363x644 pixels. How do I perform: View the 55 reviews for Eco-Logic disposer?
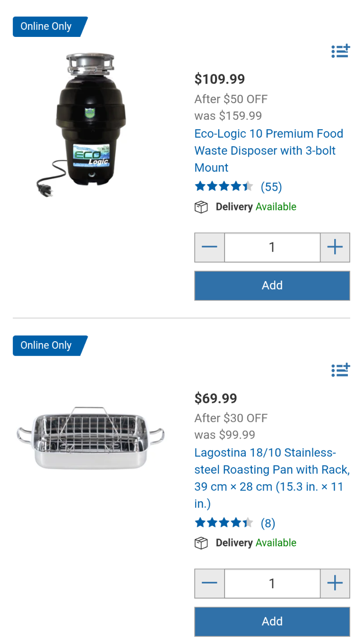[271, 187]
